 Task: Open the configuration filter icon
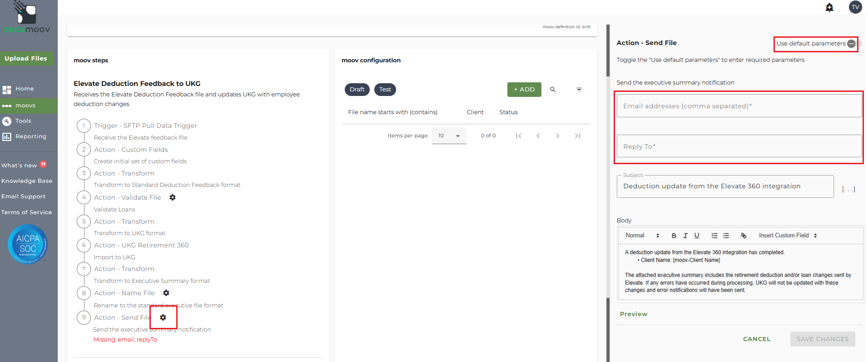click(579, 90)
